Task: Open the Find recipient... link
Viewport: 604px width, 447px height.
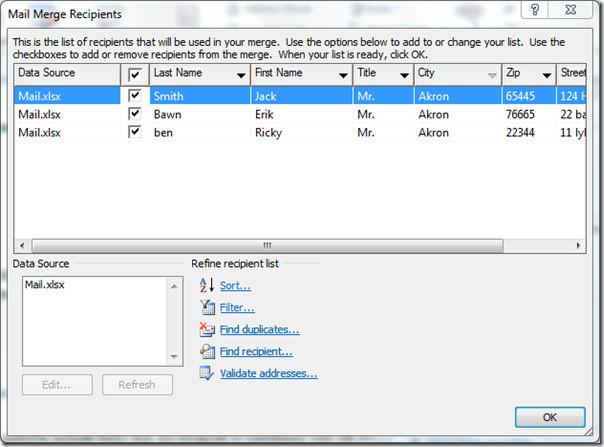Action: 256,351
